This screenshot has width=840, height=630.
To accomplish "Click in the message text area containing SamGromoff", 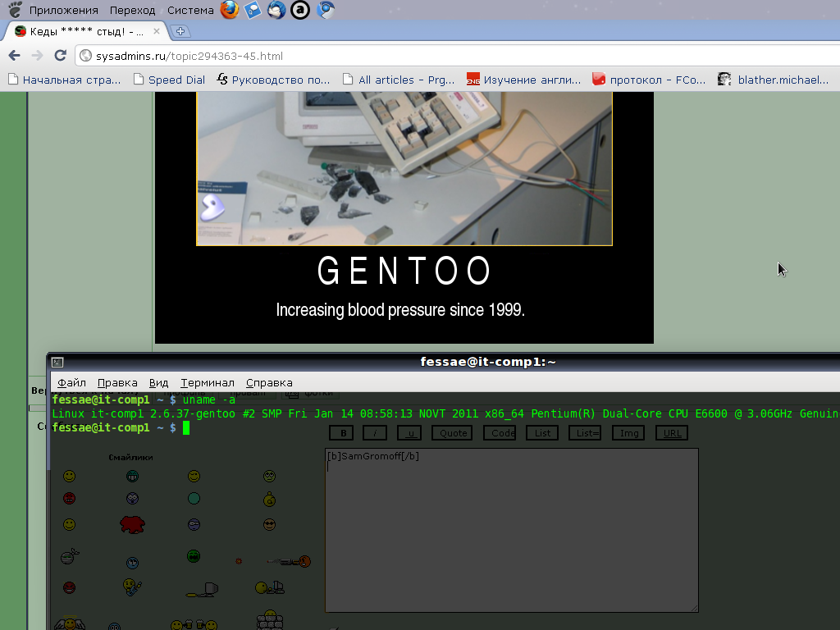I will [x=512, y=531].
